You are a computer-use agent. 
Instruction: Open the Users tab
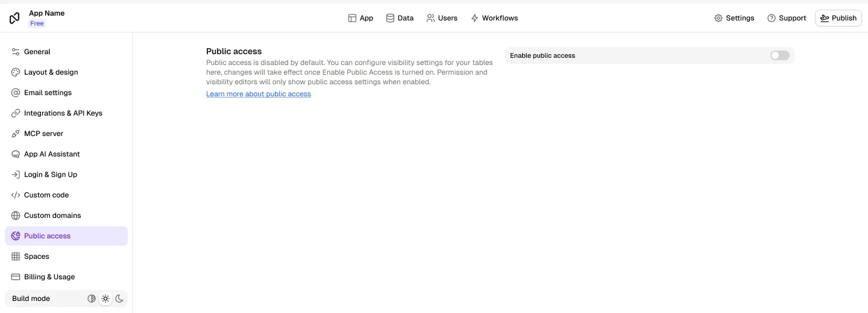(x=442, y=18)
